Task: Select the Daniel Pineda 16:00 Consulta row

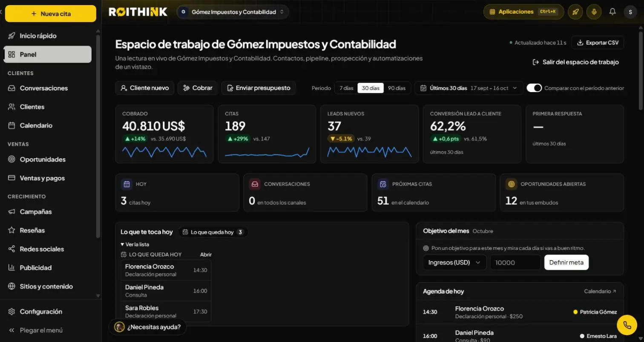Action: click(166, 291)
